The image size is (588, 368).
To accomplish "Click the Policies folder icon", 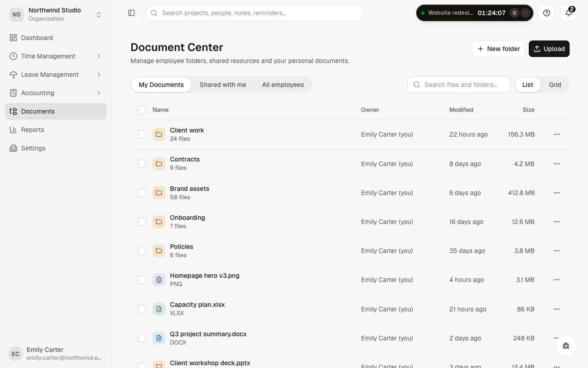I will tap(159, 251).
